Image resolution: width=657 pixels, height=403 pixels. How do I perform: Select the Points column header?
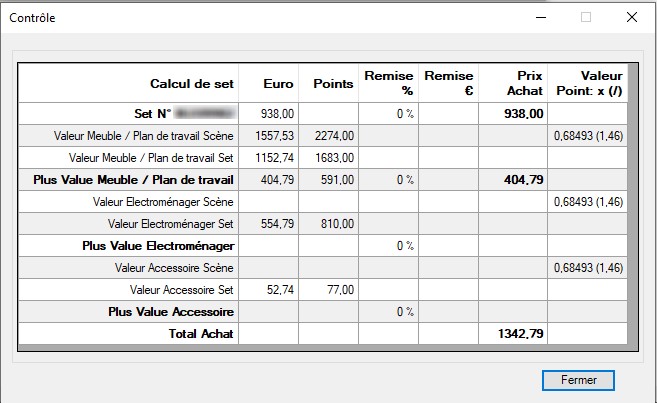point(327,83)
